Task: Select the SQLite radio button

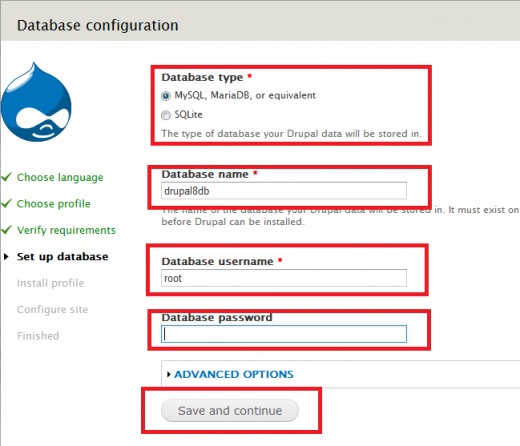Action: point(166,115)
